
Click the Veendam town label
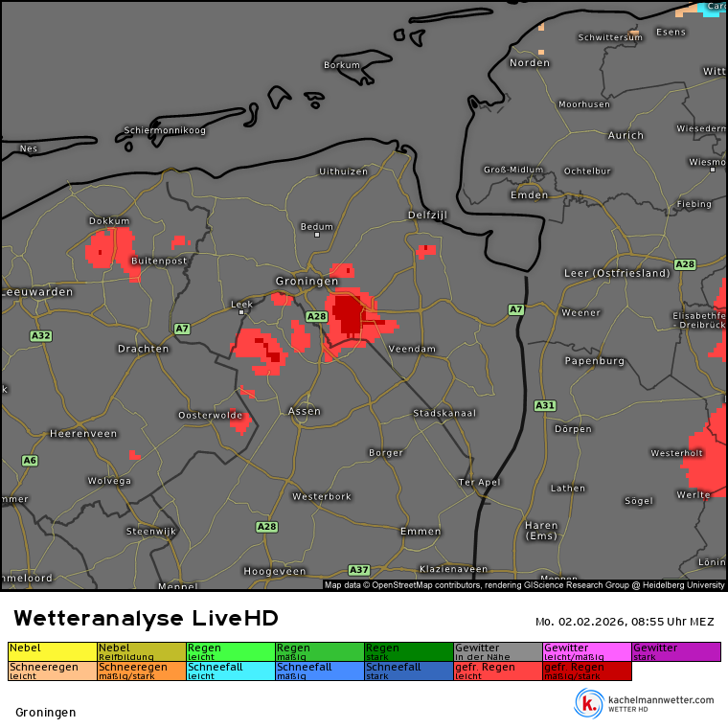click(x=412, y=349)
